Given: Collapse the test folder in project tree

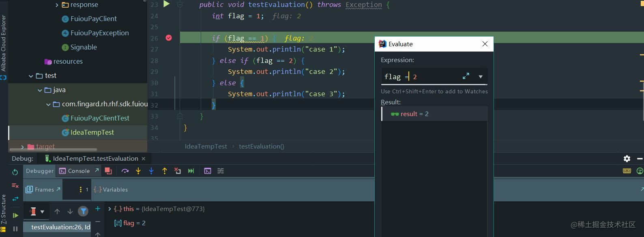Looking at the screenshot, I should (x=31, y=76).
